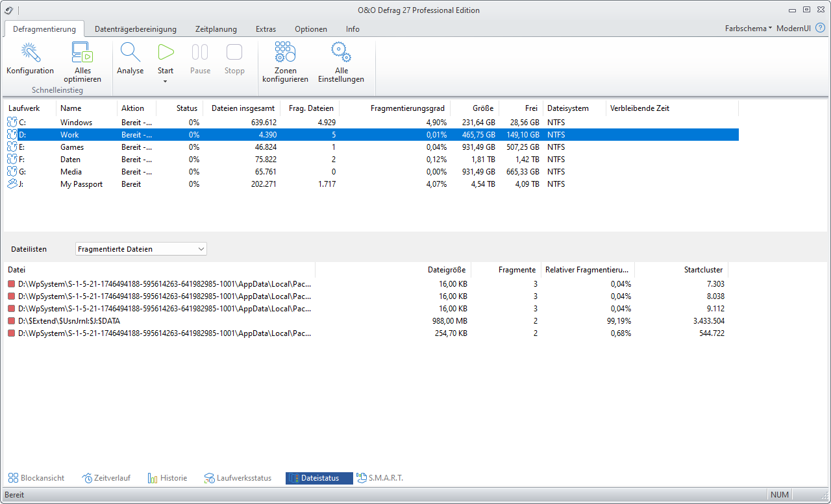831x504 pixels.
Task: Select the My Passport drive row
Action: [x=371, y=184]
